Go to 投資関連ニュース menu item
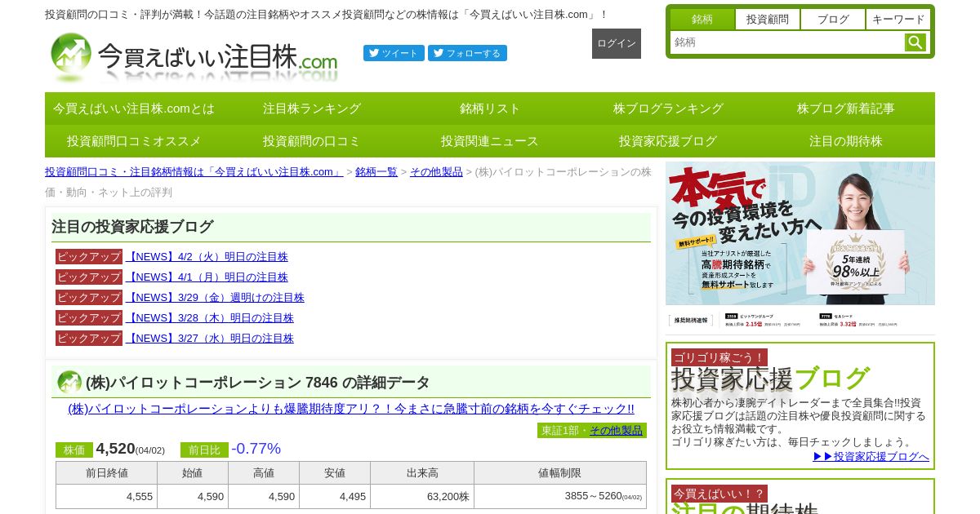Screen dimensions: 980x514 (490, 141)
